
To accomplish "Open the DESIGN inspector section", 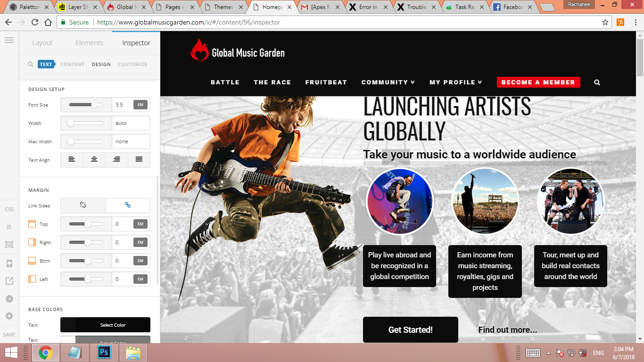I will tap(101, 64).
